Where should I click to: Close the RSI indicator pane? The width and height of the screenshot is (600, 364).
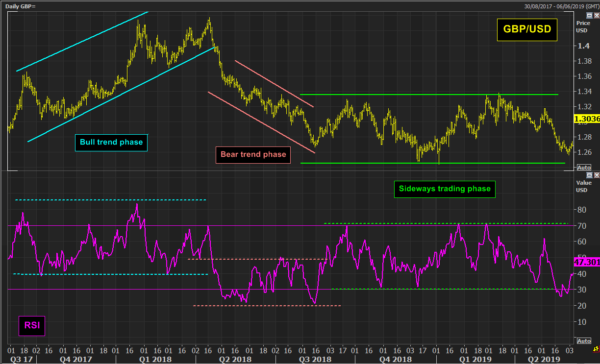(596, 175)
